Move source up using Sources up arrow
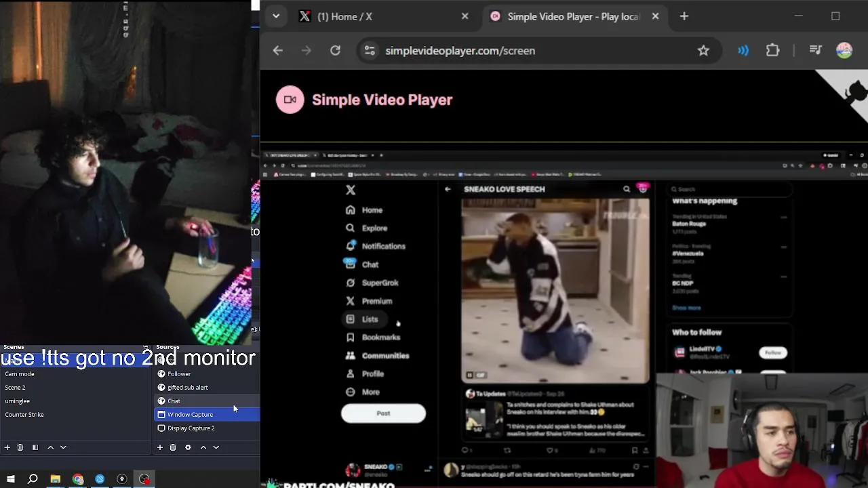 203,447
